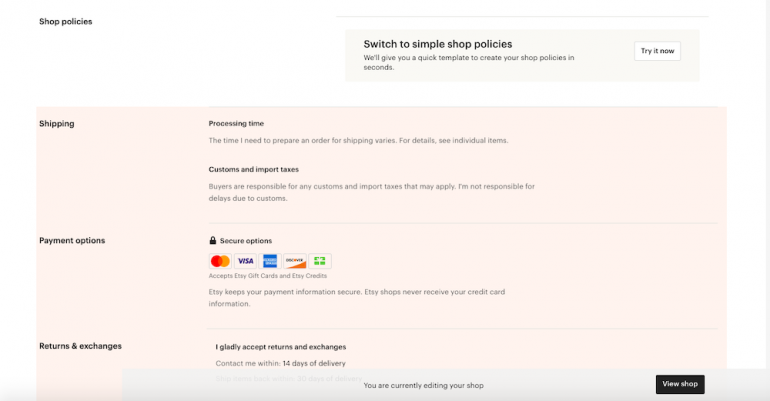Select the Shipping section heading
770x401 pixels.
tap(57, 124)
